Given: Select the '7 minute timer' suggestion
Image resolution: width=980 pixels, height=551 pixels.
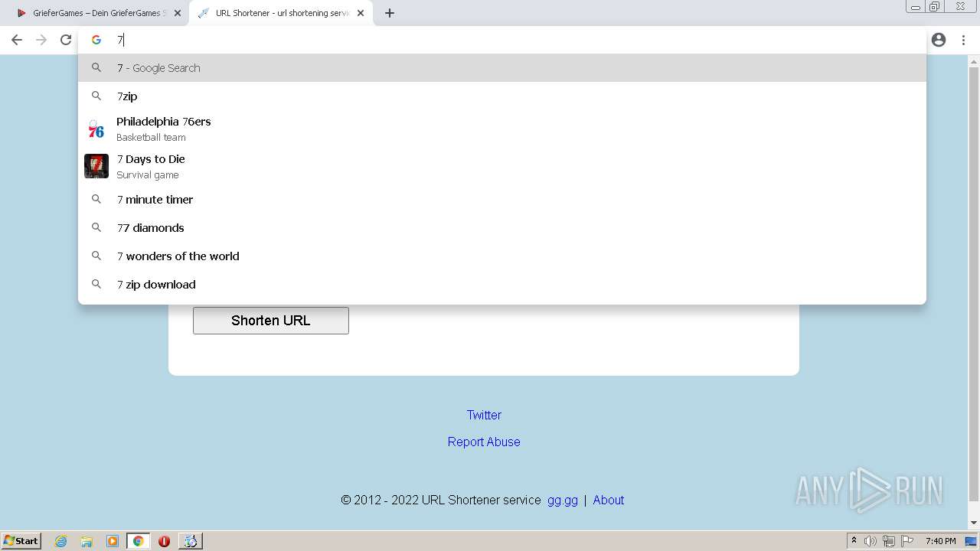Looking at the screenshot, I should coord(502,199).
